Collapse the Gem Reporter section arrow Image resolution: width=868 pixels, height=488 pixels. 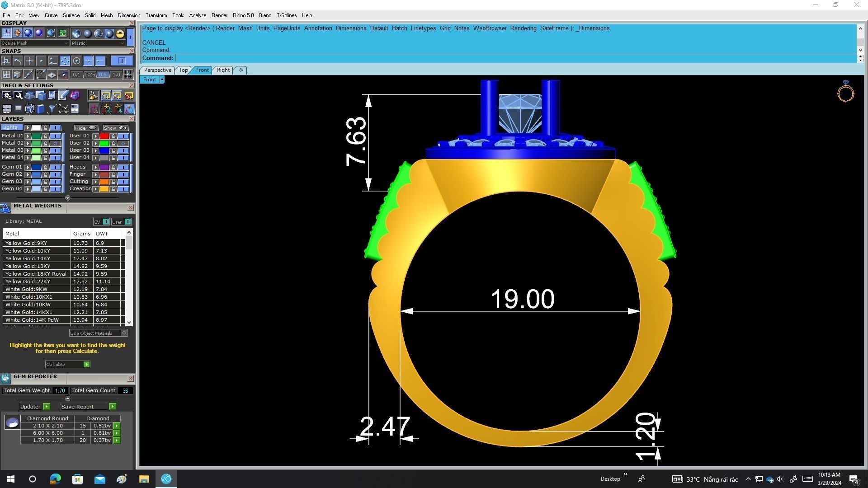point(68,399)
